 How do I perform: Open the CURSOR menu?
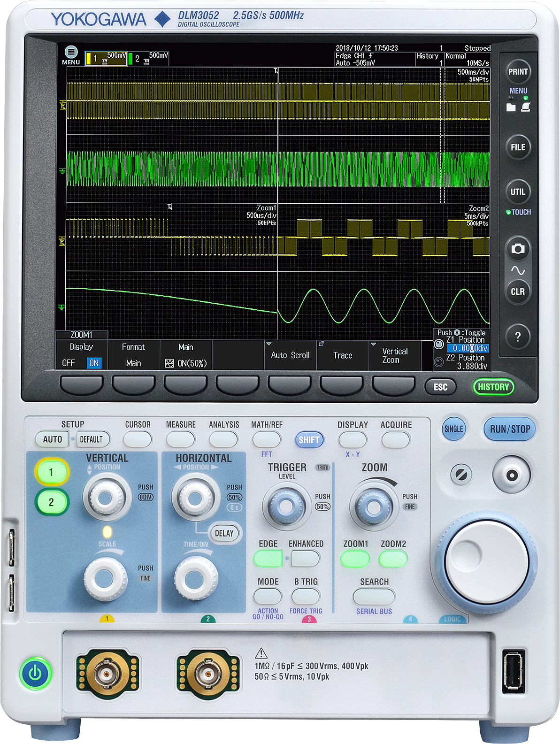pyautogui.click(x=138, y=439)
